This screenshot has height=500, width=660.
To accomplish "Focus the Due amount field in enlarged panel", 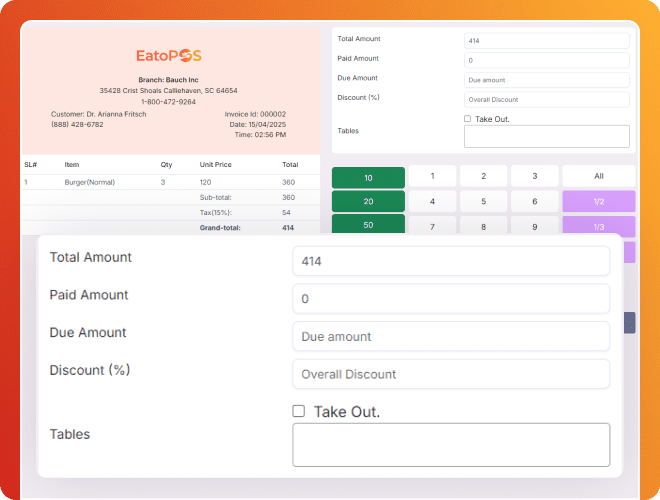I will click(450, 337).
